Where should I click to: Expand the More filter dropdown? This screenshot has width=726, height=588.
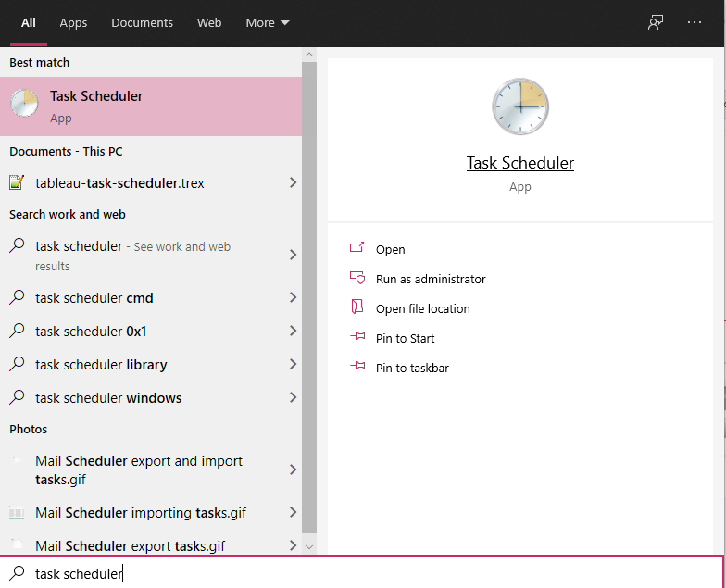pyautogui.click(x=267, y=23)
